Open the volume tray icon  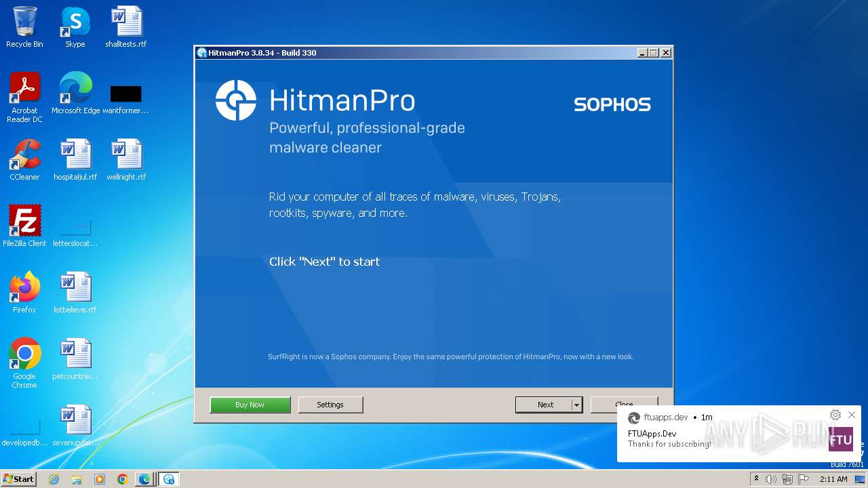click(x=770, y=479)
